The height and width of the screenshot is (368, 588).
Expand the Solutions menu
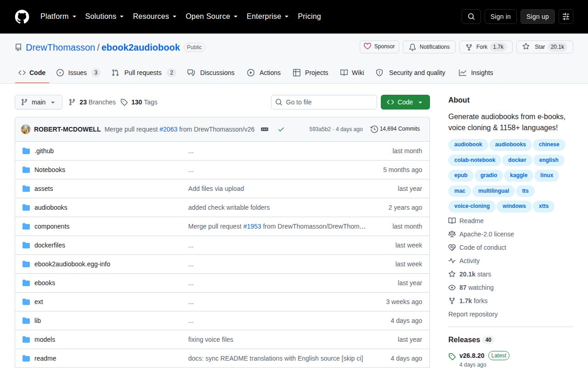click(105, 17)
